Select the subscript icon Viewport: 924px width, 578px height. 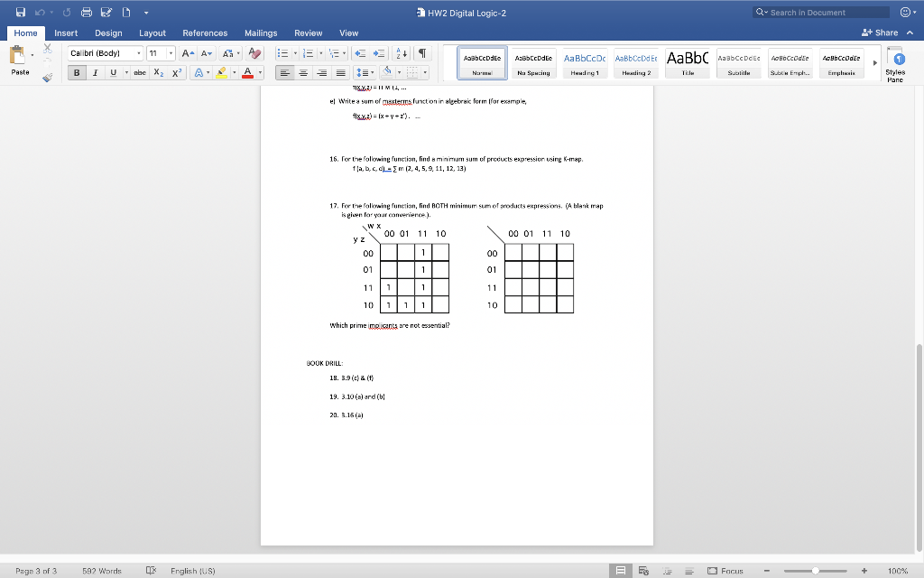point(159,72)
